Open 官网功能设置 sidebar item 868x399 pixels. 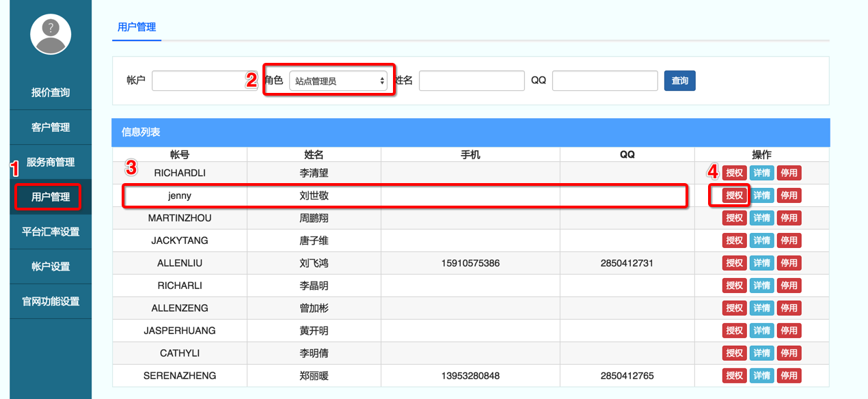pos(51,301)
